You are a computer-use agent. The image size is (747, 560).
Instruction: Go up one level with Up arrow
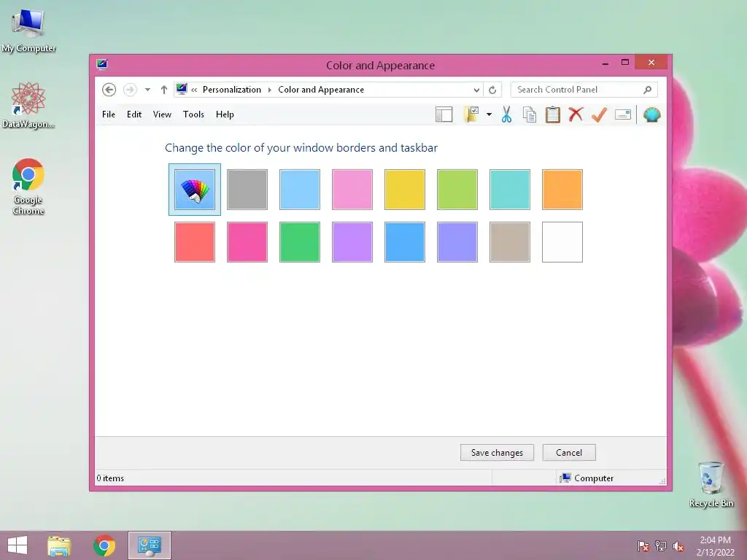164,90
